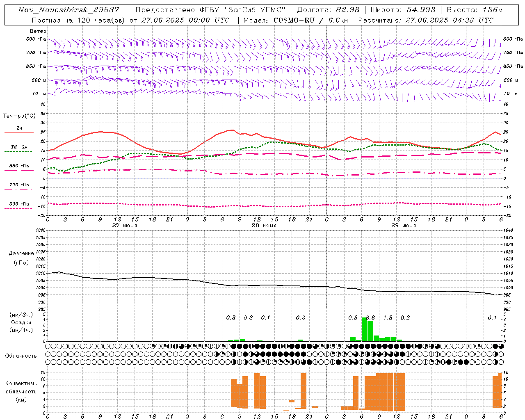The width and height of the screenshot is (525, 420).
Task: Click the Td 2м dew point legend
Action: pyautogui.click(x=19, y=147)
